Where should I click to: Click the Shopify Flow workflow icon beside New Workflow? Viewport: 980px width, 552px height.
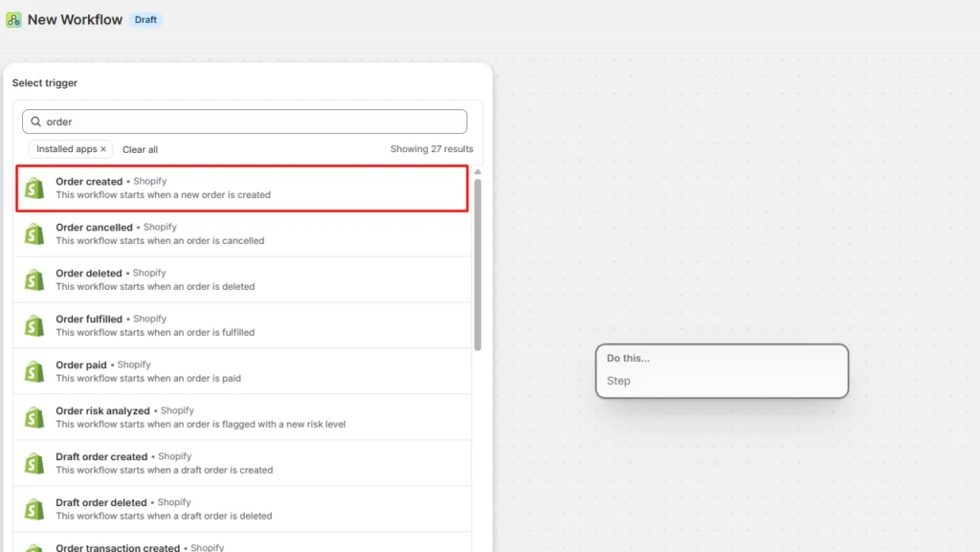tap(13, 20)
